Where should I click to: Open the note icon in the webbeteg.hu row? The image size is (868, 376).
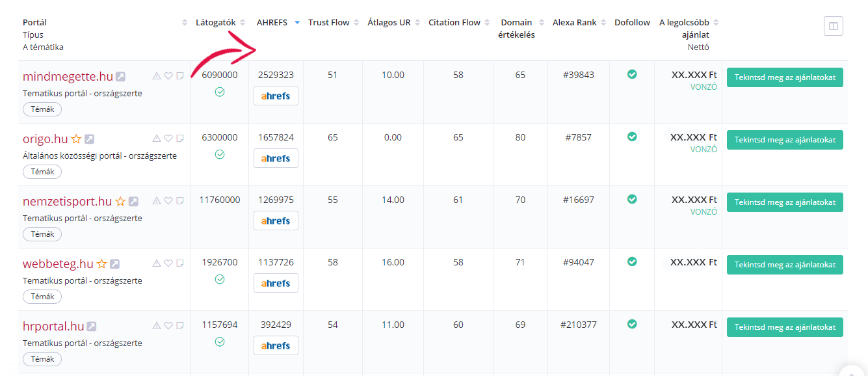pyautogui.click(x=180, y=263)
